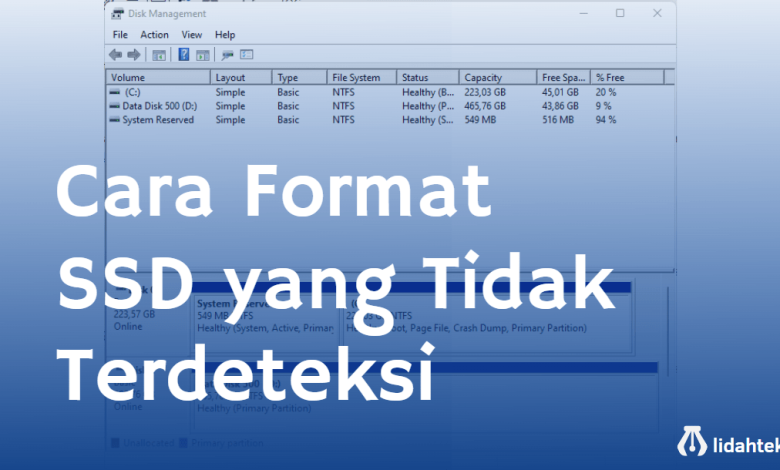The width and height of the screenshot is (780, 470).
Task: Click the 223,03 GB capacity cell
Action: click(485, 92)
